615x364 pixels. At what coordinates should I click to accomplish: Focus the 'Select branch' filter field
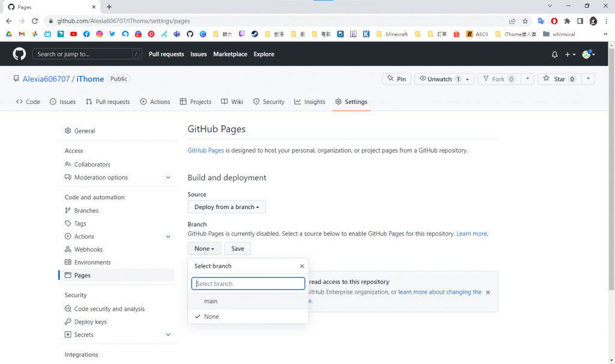[x=248, y=284]
